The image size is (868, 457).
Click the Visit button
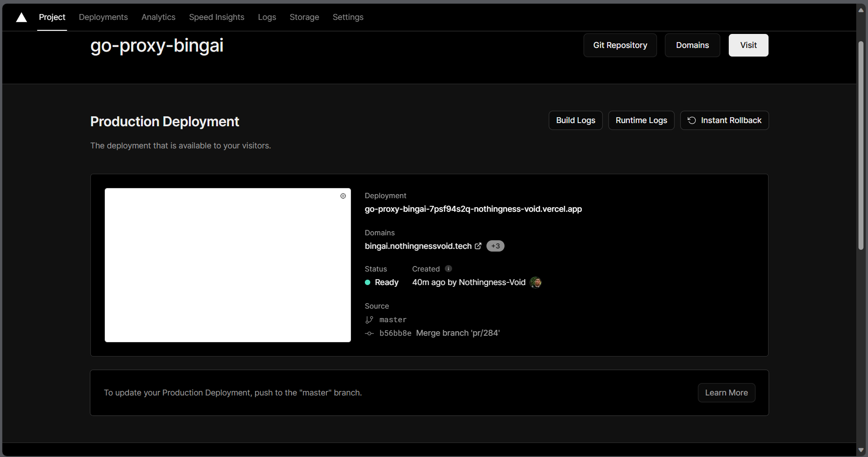click(749, 45)
